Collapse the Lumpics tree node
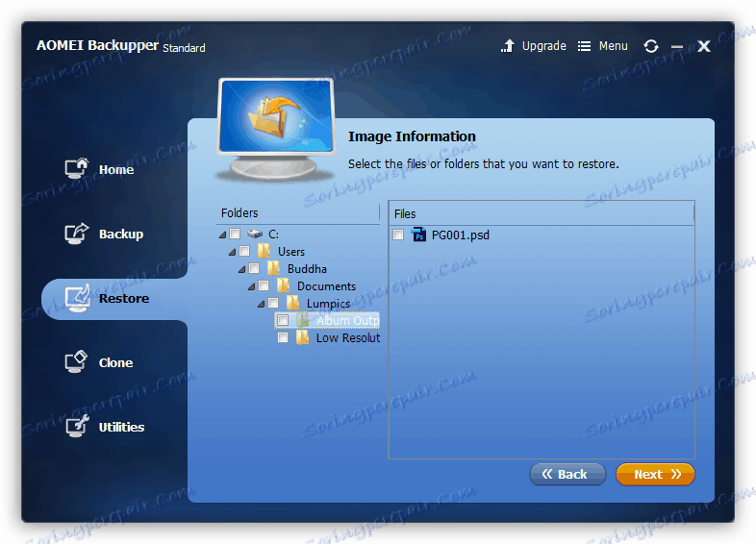756x544 pixels. click(261, 304)
